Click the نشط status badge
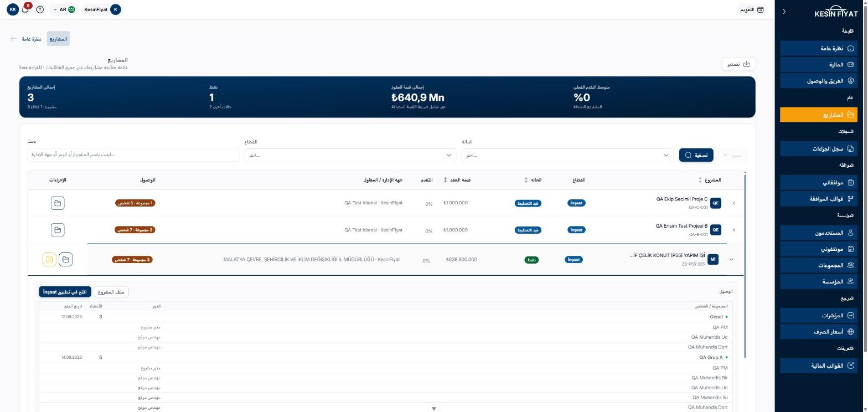Image resolution: width=868 pixels, height=412 pixels. [531, 259]
